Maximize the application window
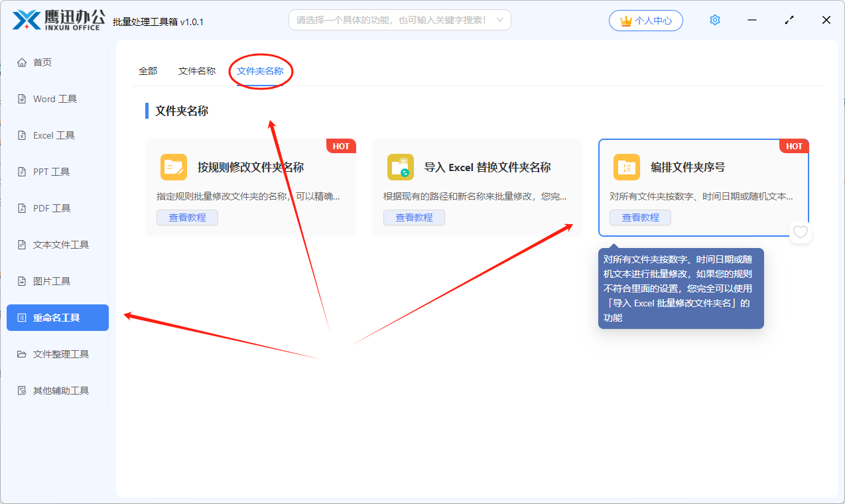 click(x=789, y=20)
